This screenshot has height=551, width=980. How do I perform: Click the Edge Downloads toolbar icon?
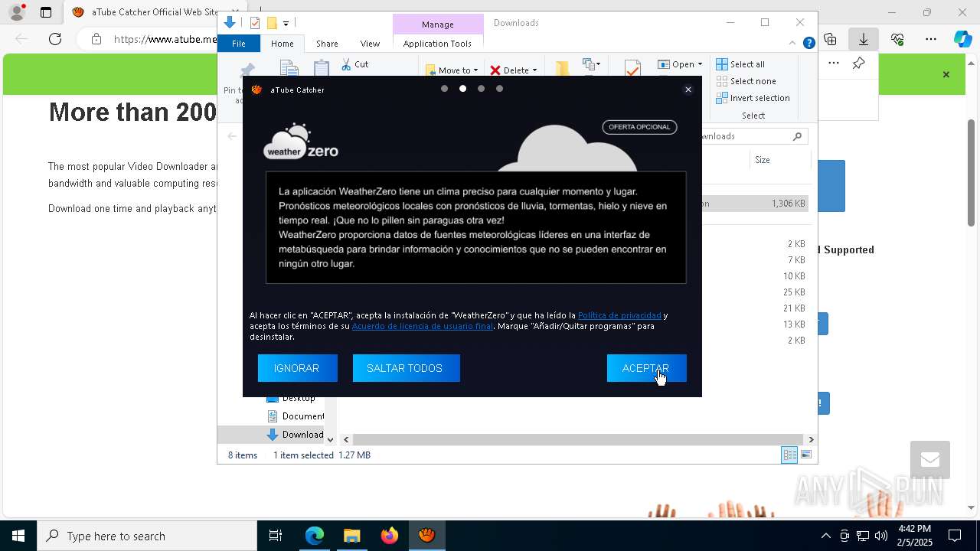(x=864, y=39)
